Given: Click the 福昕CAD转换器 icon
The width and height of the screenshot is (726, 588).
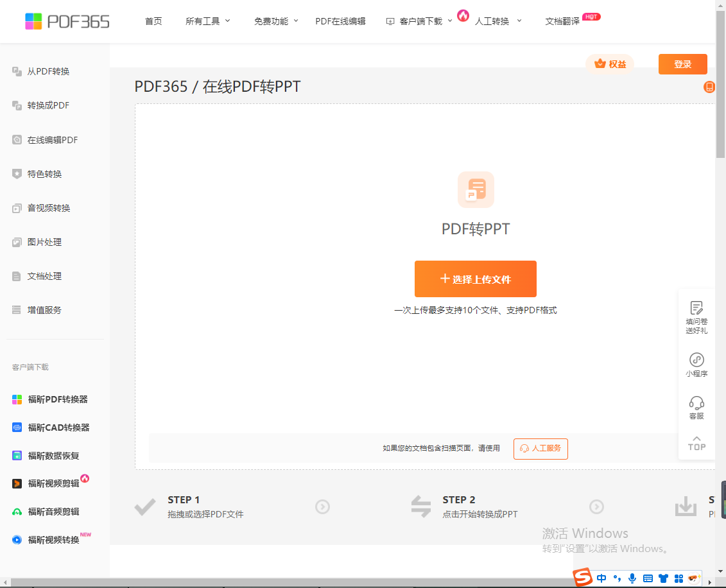Looking at the screenshot, I should (17, 428).
